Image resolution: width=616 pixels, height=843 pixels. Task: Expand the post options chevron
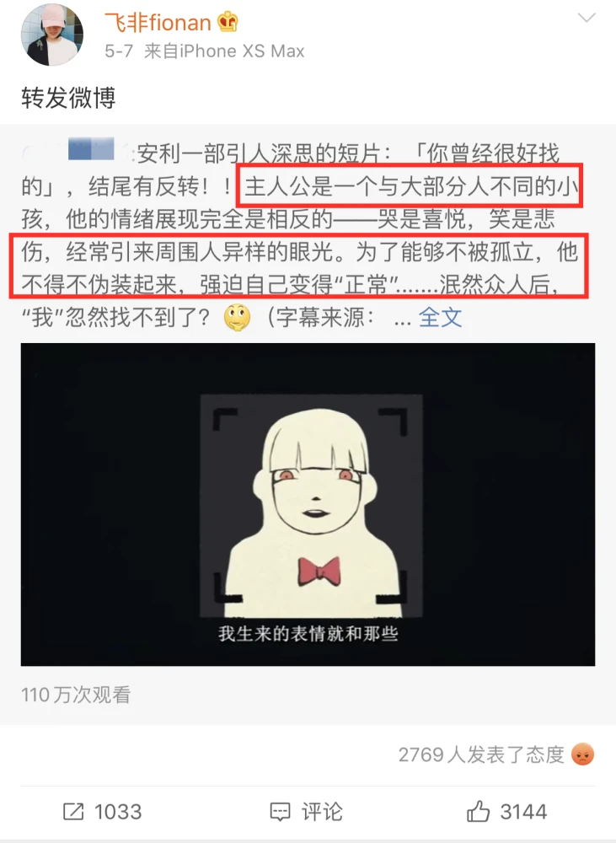click(x=586, y=19)
